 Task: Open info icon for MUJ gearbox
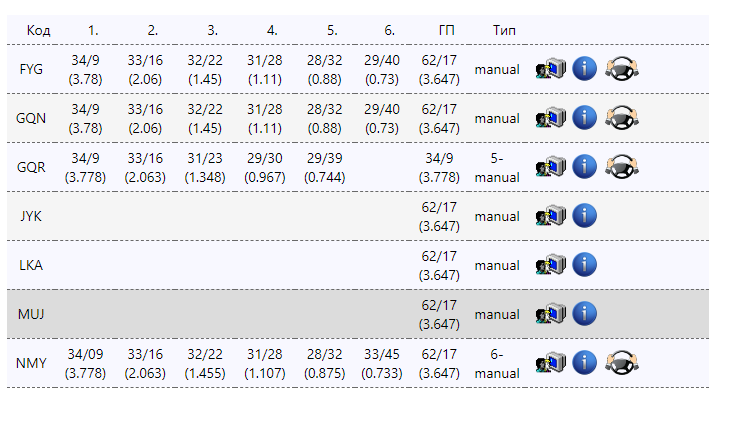[585, 314]
